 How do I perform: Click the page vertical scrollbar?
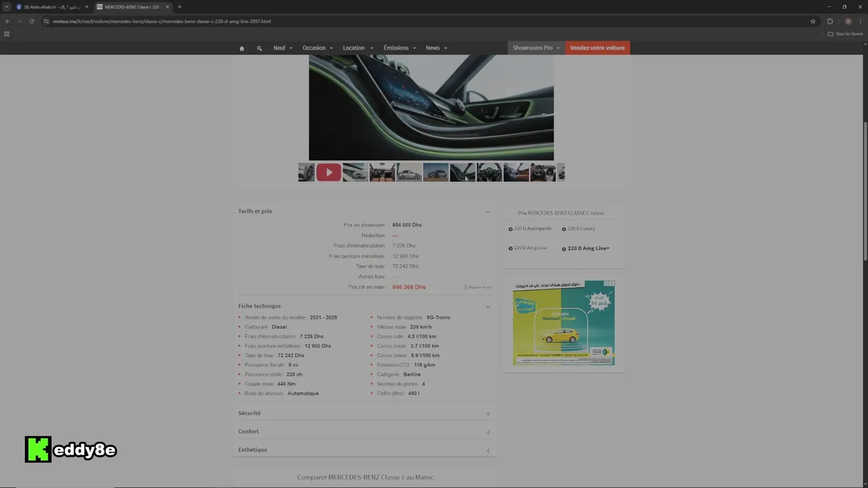[x=865, y=191]
